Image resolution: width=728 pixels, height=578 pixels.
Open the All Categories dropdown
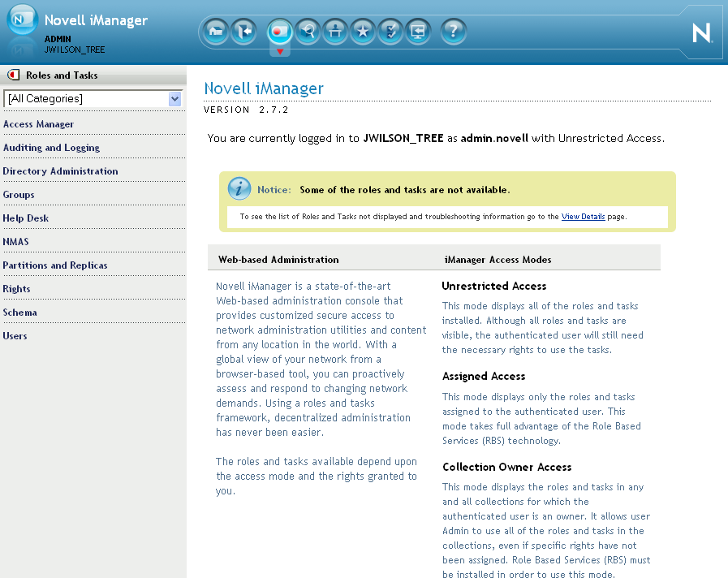pyautogui.click(x=93, y=98)
